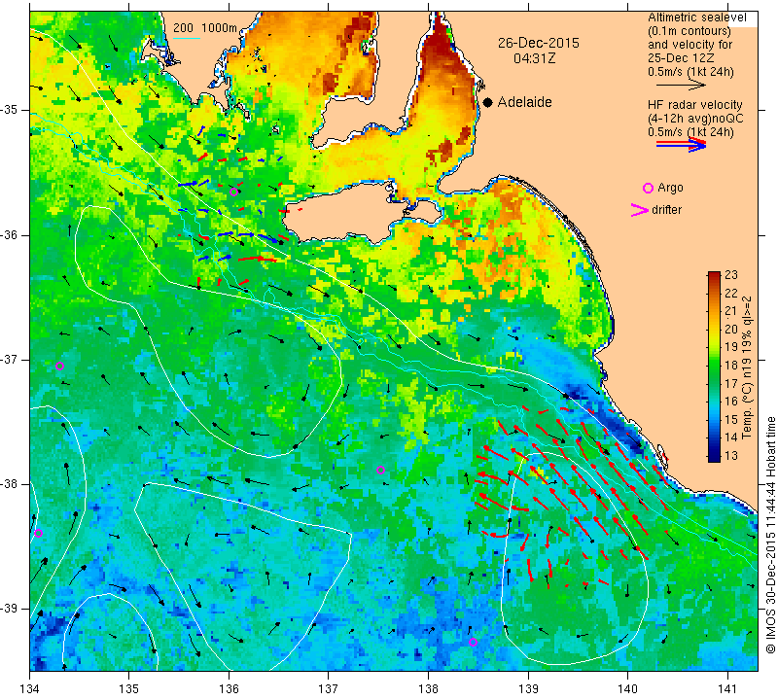Image resolution: width=778 pixels, height=700 pixels.
Task: Click the colour bar tick label 23
Action: pyautogui.click(x=731, y=275)
